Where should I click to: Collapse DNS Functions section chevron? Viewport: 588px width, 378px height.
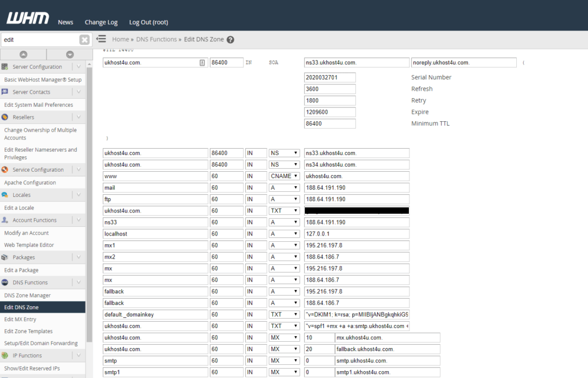[x=78, y=283]
